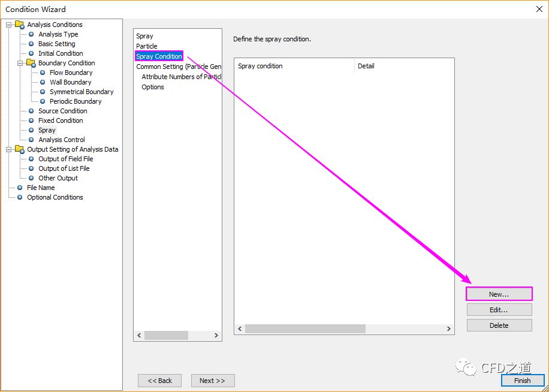Screen dimensions: 549x392
Task: Click the Detail column header
Action: click(x=405, y=66)
